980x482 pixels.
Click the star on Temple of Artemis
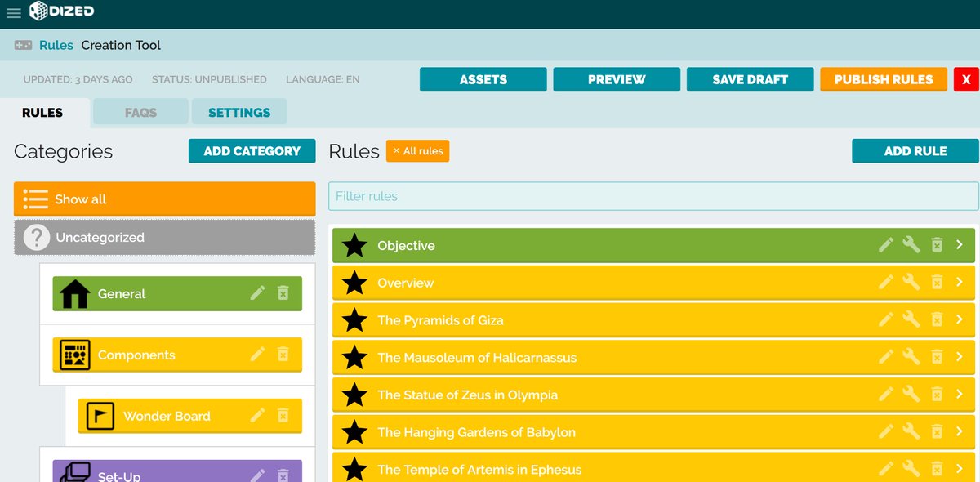point(354,469)
